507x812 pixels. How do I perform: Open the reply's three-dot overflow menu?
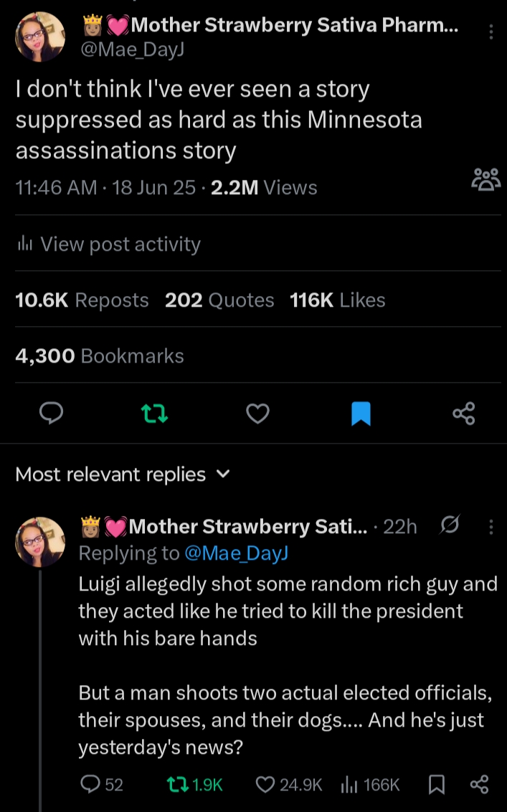[491, 527]
